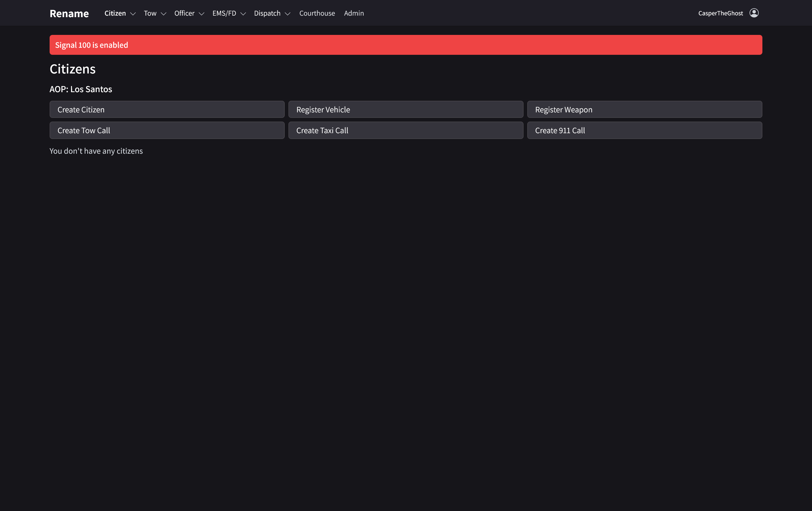Expand the Citizen menu chevron
This screenshot has height=511, width=812.
point(133,13)
